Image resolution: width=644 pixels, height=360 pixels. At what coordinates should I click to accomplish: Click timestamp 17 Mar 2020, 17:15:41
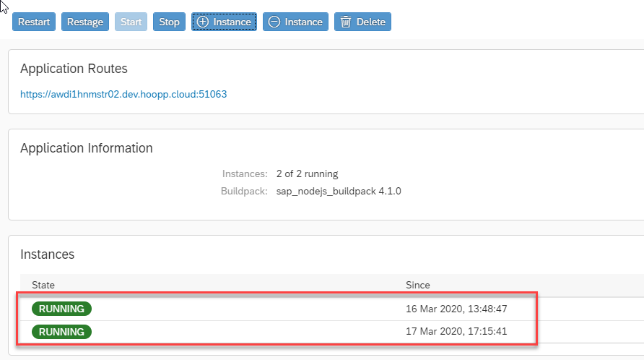tap(456, 332)
